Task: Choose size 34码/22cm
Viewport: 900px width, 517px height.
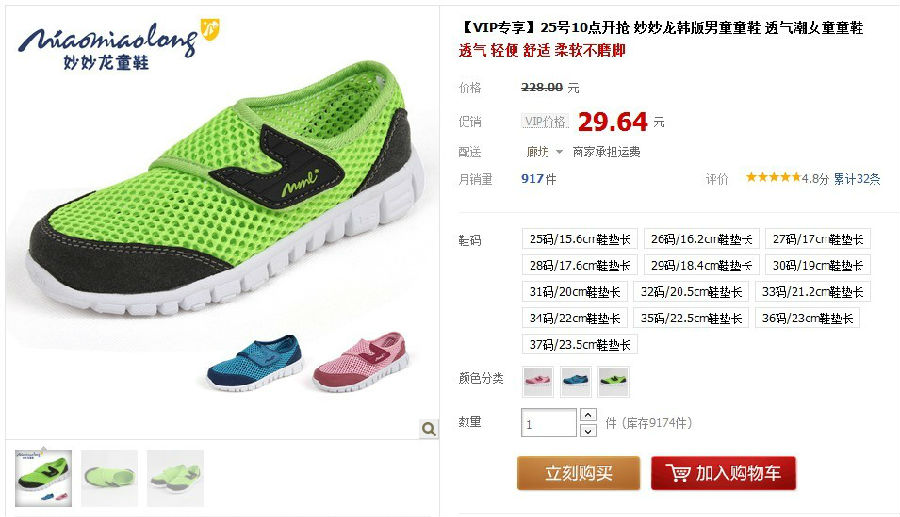Action: point(575,318)
